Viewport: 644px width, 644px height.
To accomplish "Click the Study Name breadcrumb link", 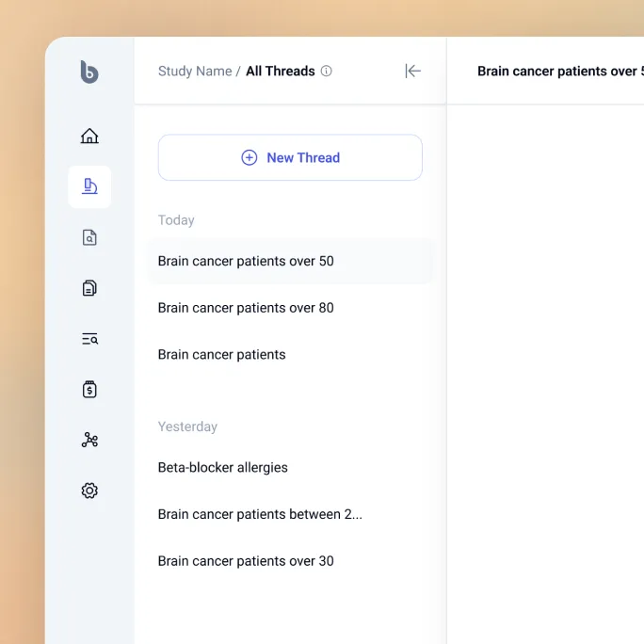I will (x=195, y=71).
